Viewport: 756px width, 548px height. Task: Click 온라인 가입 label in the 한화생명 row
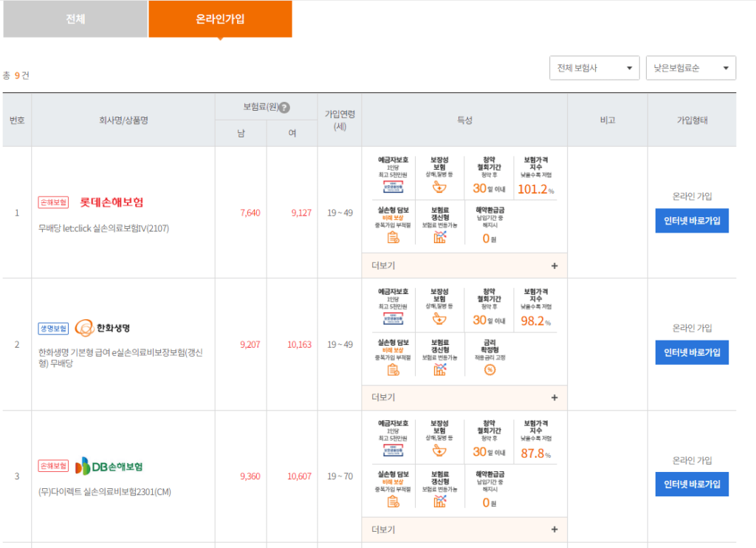(x=692, y=328)
